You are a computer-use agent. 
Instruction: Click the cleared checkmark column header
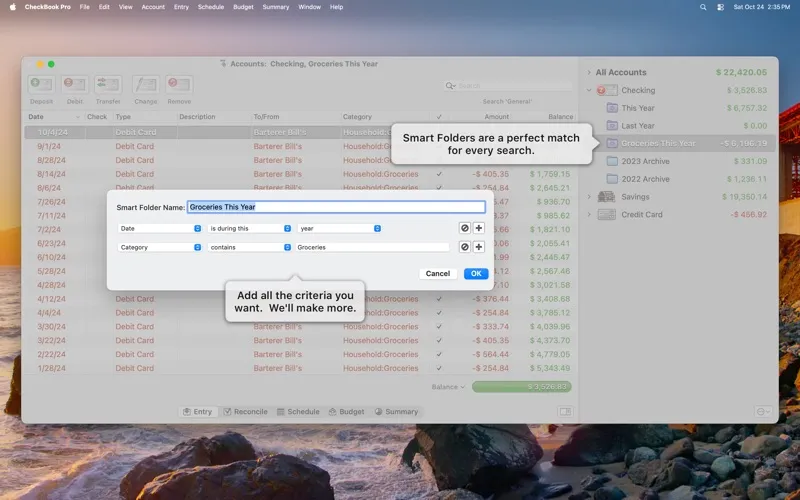[439, 117]
